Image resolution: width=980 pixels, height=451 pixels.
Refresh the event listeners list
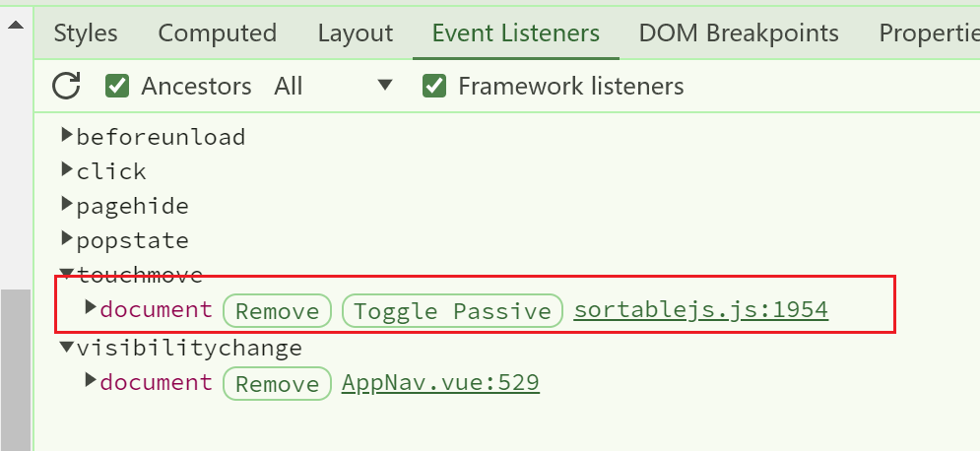pyautogui.click(x=66, y=86)
